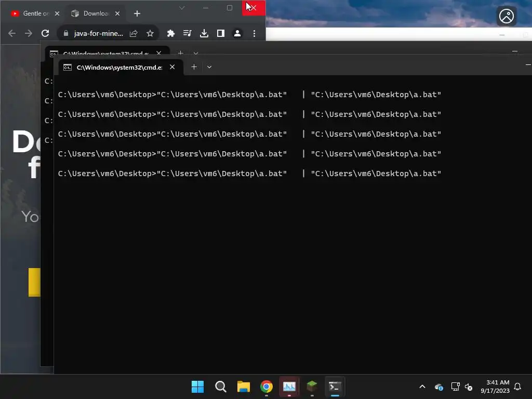Select the background terminal cmd.exe tab
Screen dimensions: 532x399
107,54
